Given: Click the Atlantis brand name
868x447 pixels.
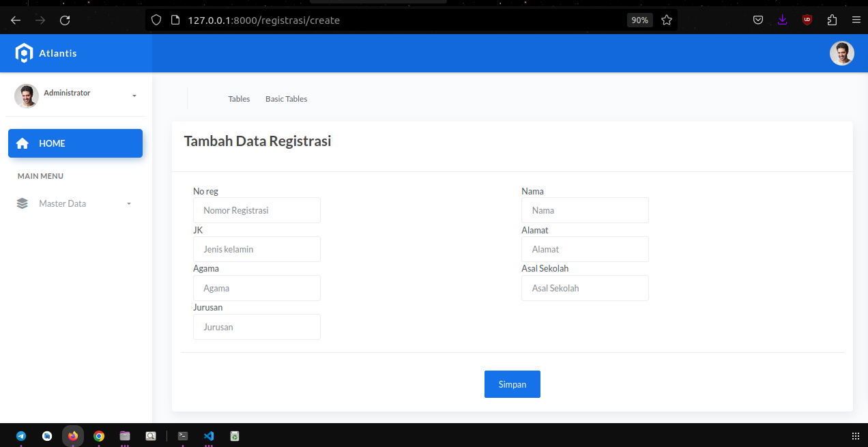Looking at the screenshot, I should [x=58, y=53].
